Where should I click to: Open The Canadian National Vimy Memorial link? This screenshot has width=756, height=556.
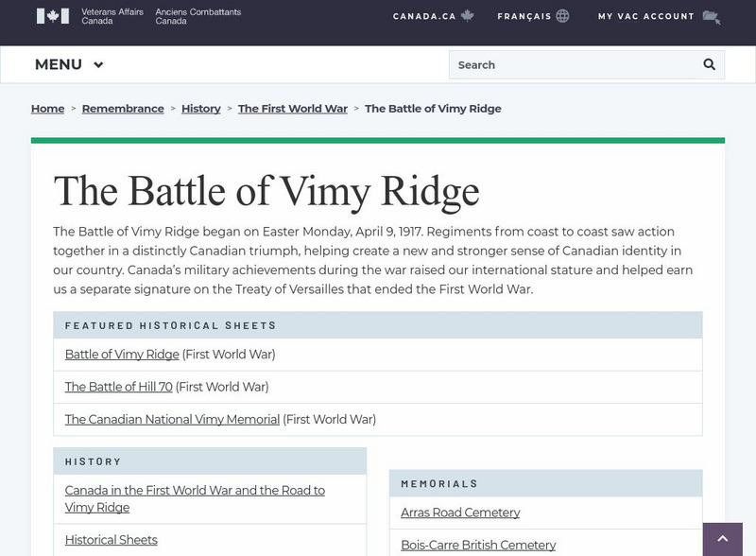click(172, 419)
